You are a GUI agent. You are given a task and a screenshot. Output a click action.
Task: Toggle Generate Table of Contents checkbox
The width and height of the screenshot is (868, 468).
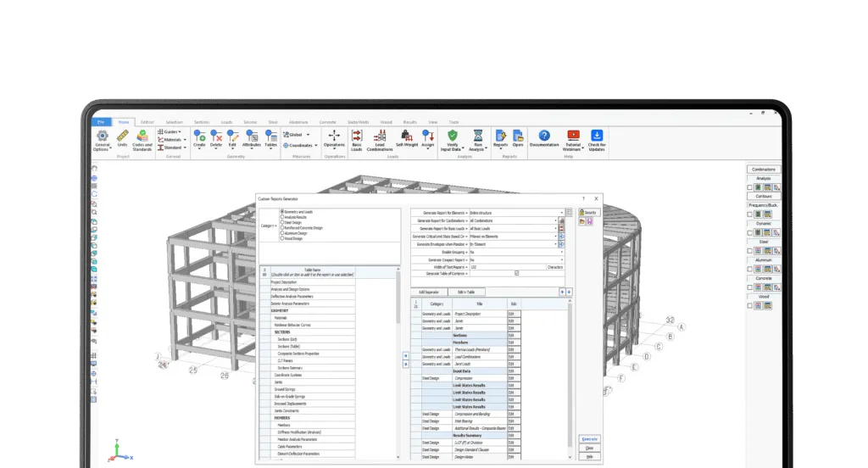coord(517,273)
